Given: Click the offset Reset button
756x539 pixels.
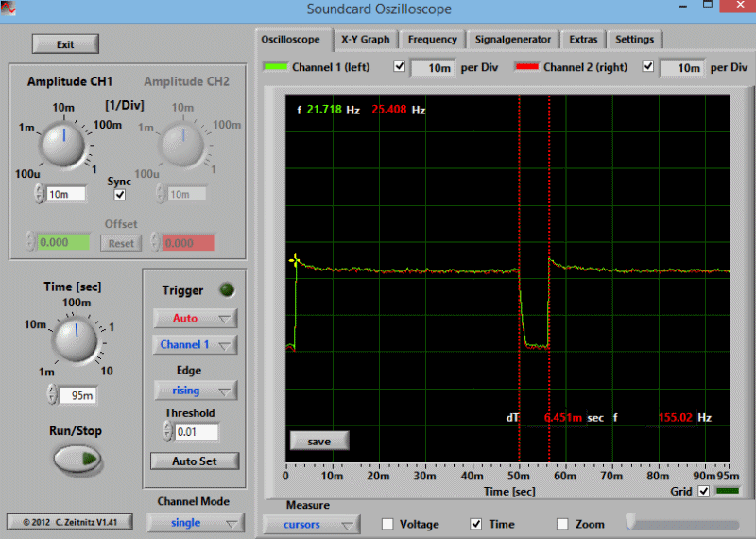Looking at the screenshot, I should click(x=121, y=243).
